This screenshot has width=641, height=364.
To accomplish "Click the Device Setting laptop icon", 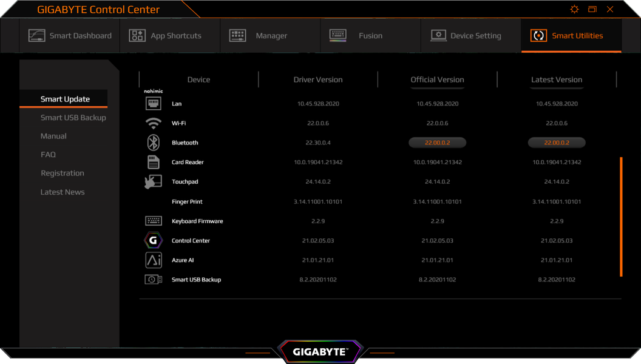I will (x=438, y=36).
